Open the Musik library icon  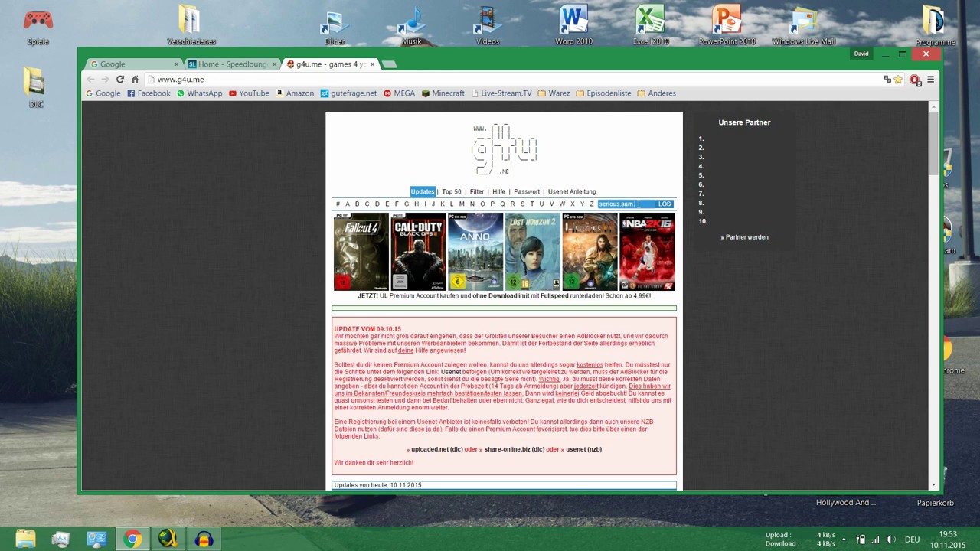(x=412, y=26)
